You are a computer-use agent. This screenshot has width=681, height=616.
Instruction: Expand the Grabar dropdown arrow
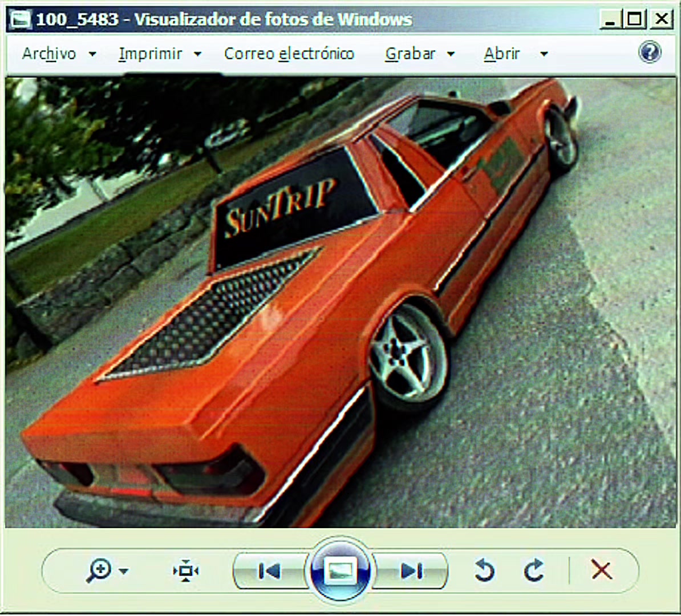(451, 54)
